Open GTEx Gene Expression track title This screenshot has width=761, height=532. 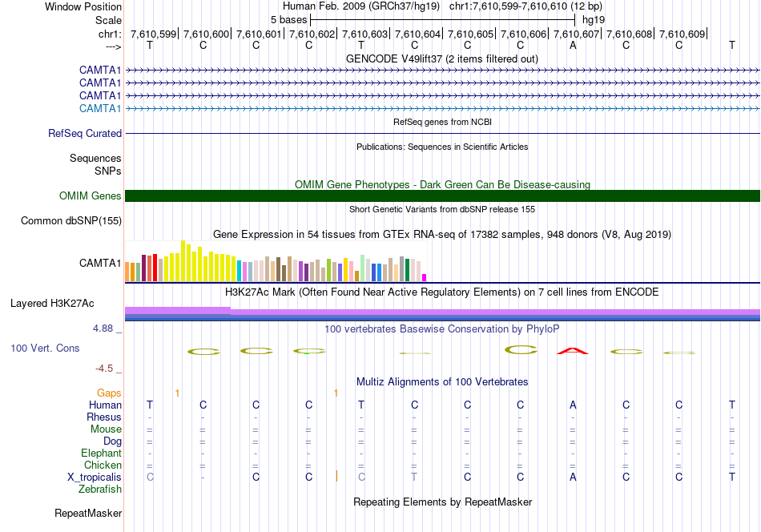pos(442,235)
